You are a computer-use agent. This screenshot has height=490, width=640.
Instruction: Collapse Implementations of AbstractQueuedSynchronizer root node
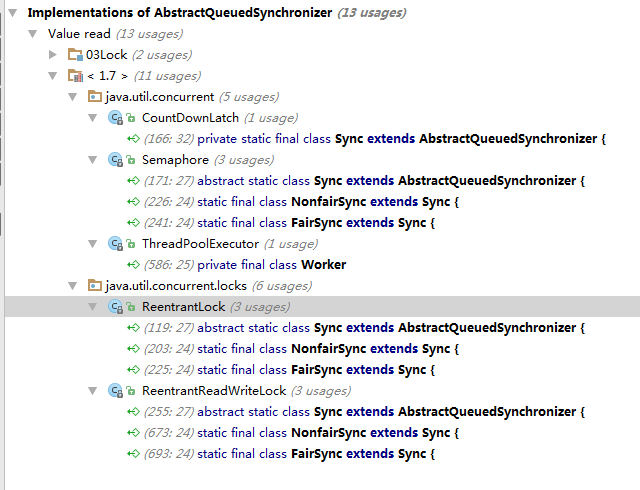13,13
